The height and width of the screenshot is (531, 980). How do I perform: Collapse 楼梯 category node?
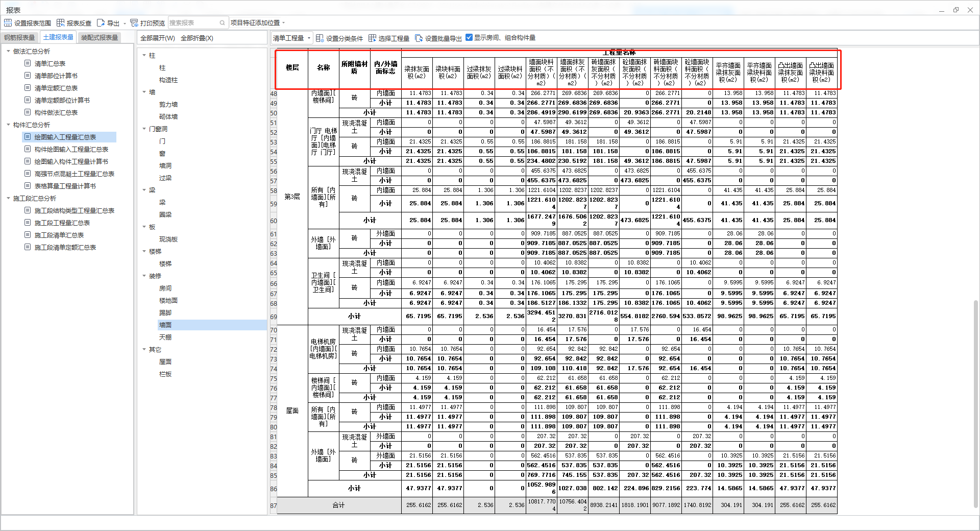tap(144, 251)
